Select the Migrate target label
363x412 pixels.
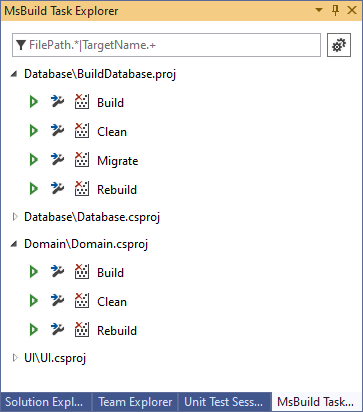pyautogui.click(x=118, y=161)
